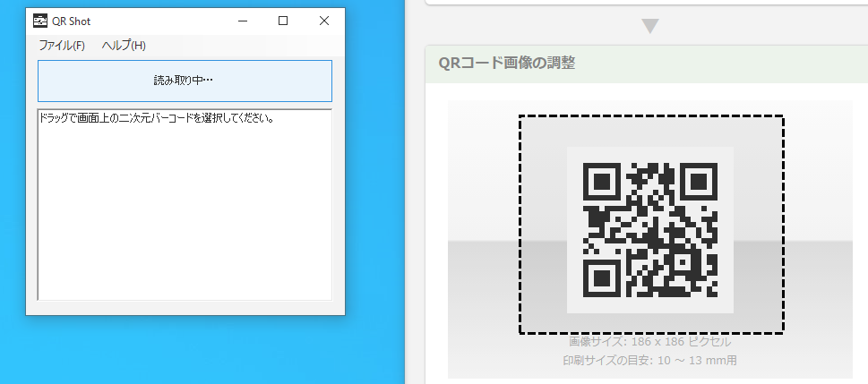Close the QR Shot window
This screenshot has height=384, width=868.
(324, 21)
